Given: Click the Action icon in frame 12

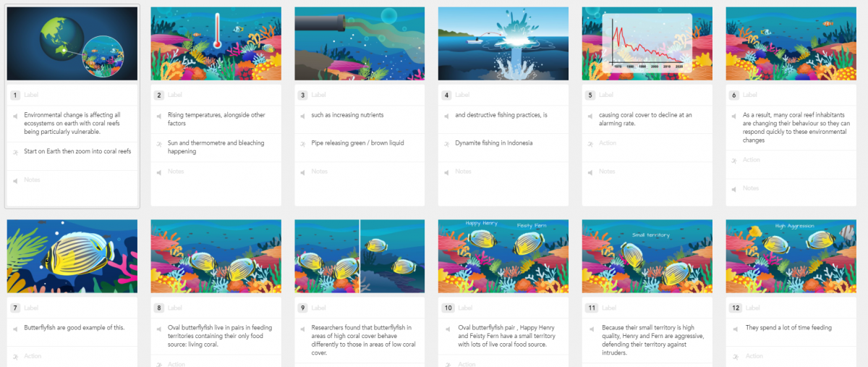Looking at the screenshot, I should pyautogui.click(x=734, y=356).
